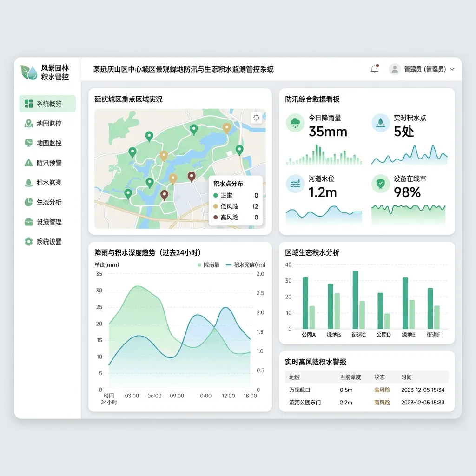Image resolution: width=476 pixels, height=476 pixels.
Task: Click the blue line sparkline under 5处
Action: (409, 155)
